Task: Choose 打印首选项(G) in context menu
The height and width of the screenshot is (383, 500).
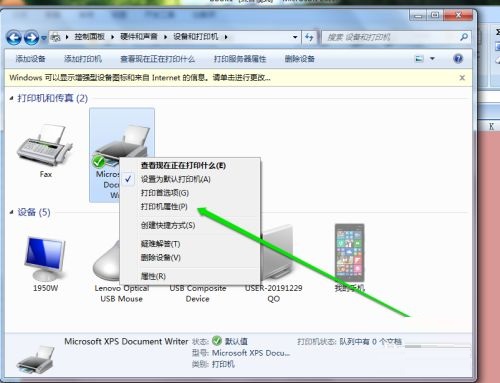Action: 165,193
